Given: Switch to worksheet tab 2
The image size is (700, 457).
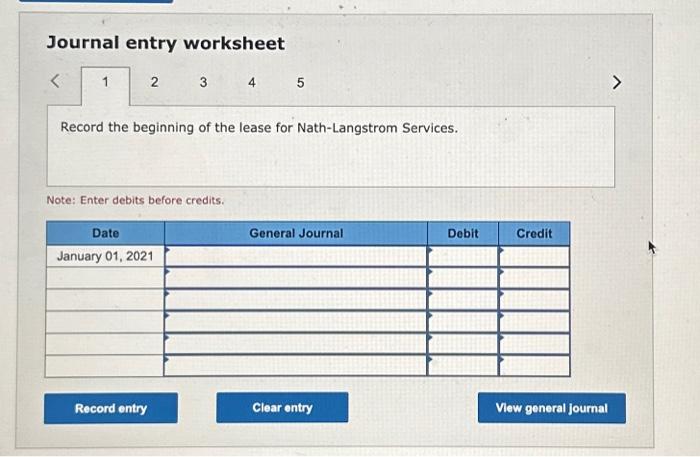Looking at the screenshot, I should pyautogui.click(x=154, y=82).
